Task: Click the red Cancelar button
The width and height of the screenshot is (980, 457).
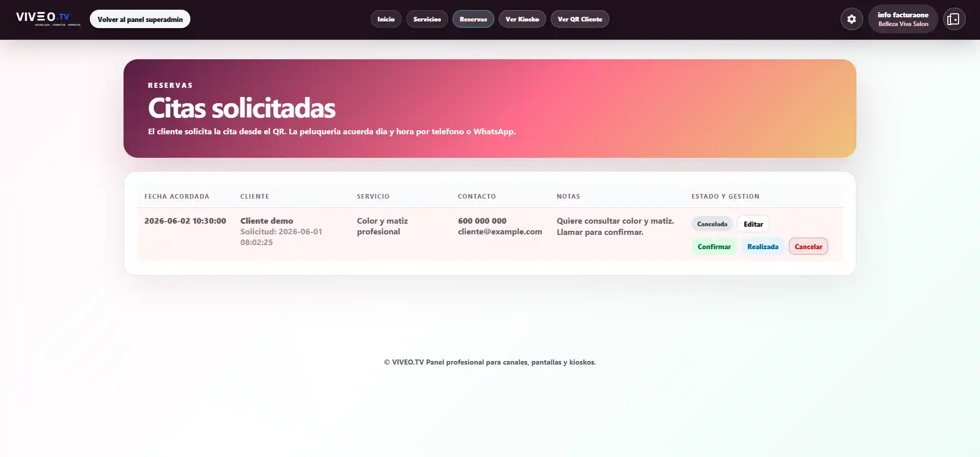Action: 808,247
